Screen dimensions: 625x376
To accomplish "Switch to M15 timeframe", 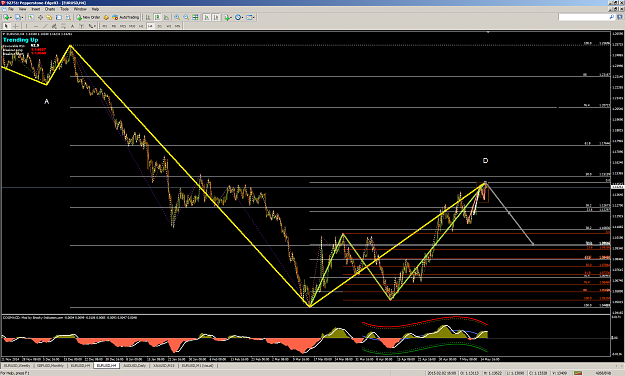I will pos(123,26).
